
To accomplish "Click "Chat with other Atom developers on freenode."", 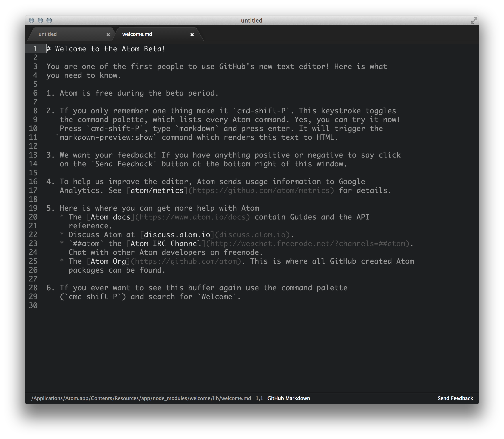I will coord(166,252).
